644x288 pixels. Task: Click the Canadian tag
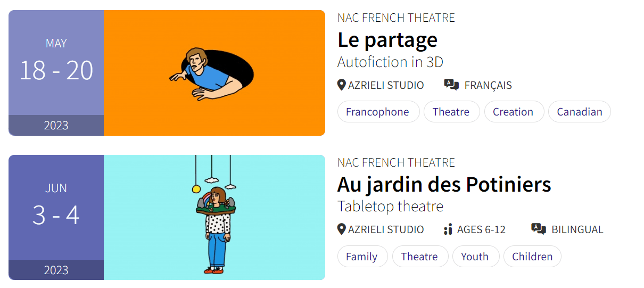[x=579, y=112]
